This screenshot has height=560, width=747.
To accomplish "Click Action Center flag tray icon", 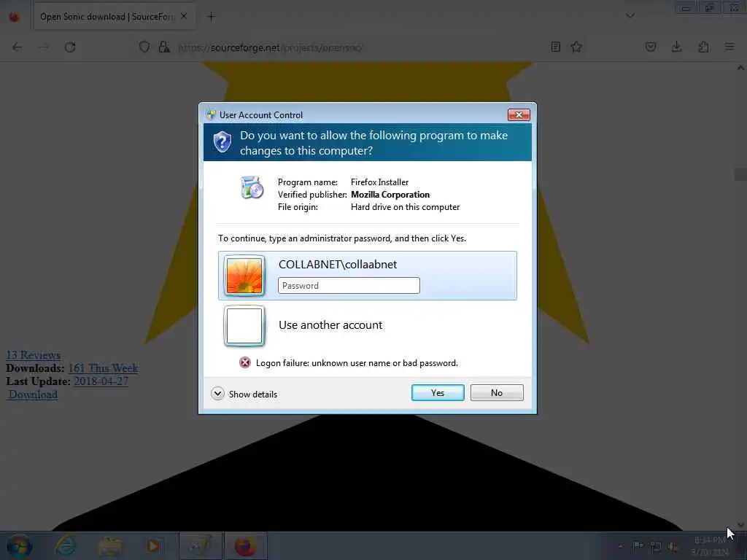I will pos(638,546).
